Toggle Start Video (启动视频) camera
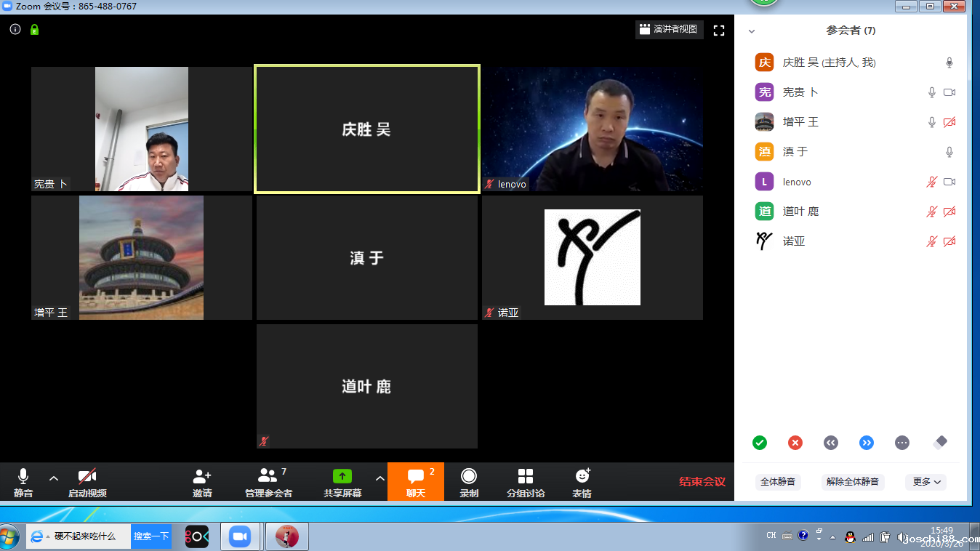Viewport: 980px width, 551px height. pyautogui.click(x=87, y=477)
